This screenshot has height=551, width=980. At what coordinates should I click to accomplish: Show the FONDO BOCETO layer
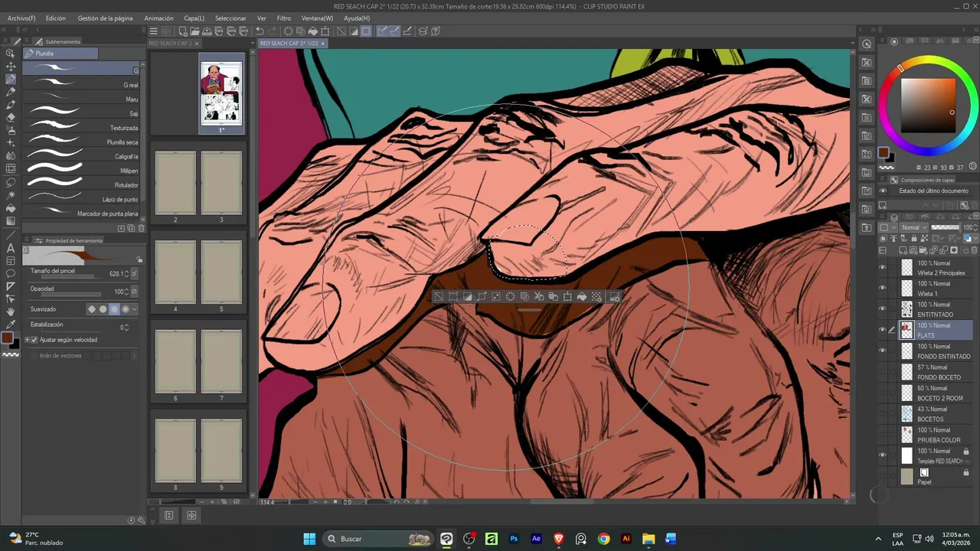pos(882,371)
